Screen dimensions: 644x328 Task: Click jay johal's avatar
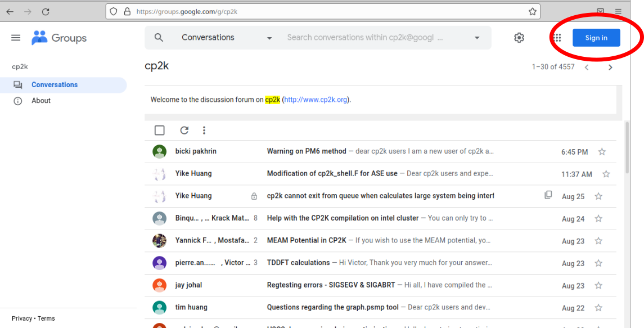159,285
